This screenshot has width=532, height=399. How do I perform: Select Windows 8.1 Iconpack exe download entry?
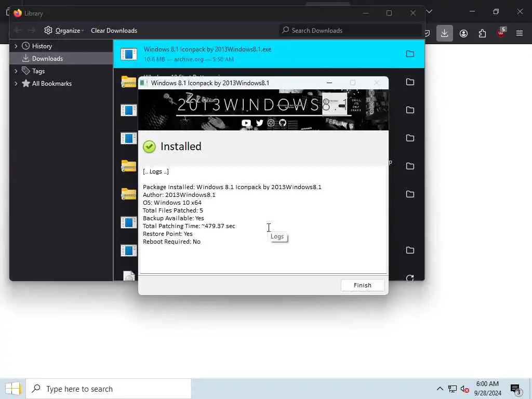click(269, 54)
